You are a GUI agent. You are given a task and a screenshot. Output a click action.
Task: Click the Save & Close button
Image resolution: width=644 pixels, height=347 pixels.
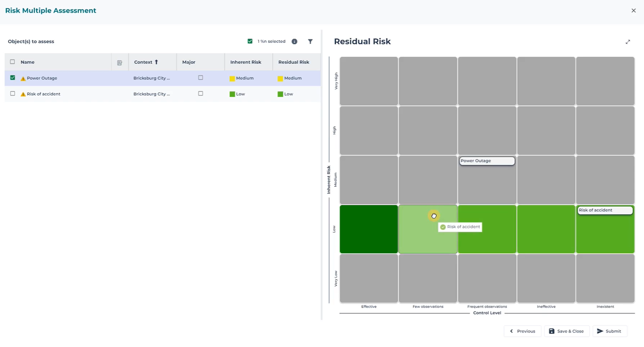coord(566,331)
